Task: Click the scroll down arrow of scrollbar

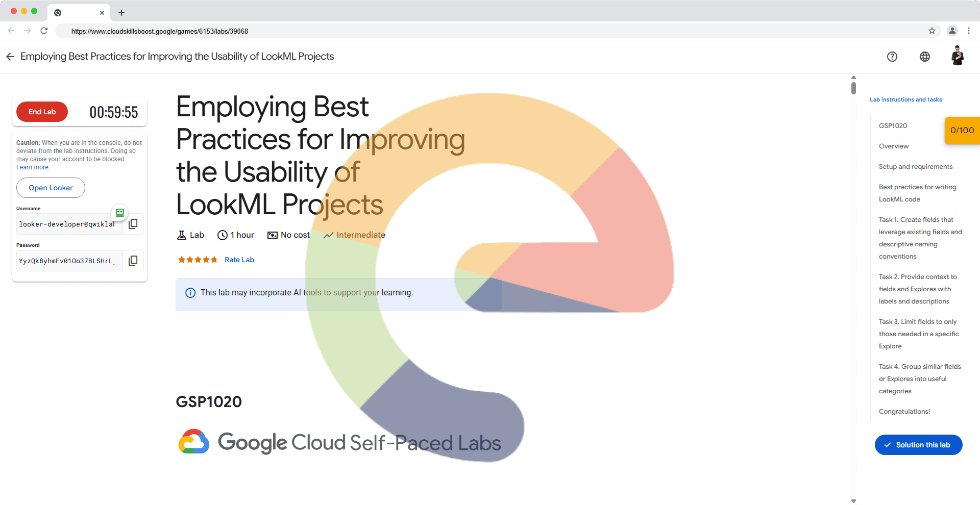Action: tap(853, 501)
